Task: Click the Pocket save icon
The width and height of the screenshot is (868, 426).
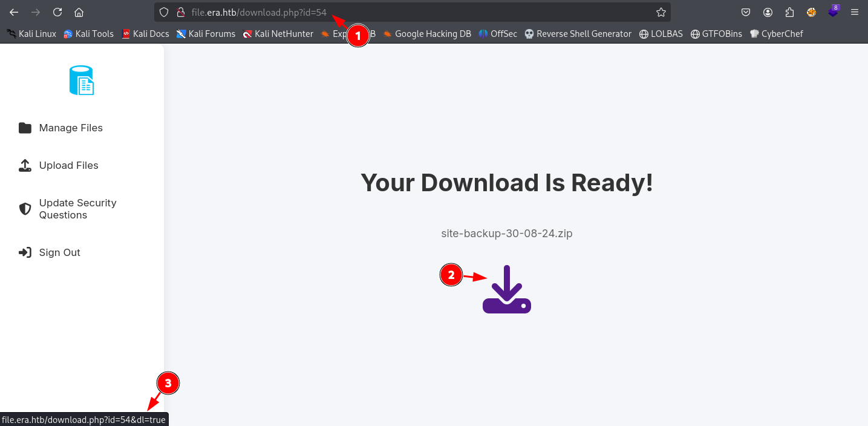Action: (746, 12)
